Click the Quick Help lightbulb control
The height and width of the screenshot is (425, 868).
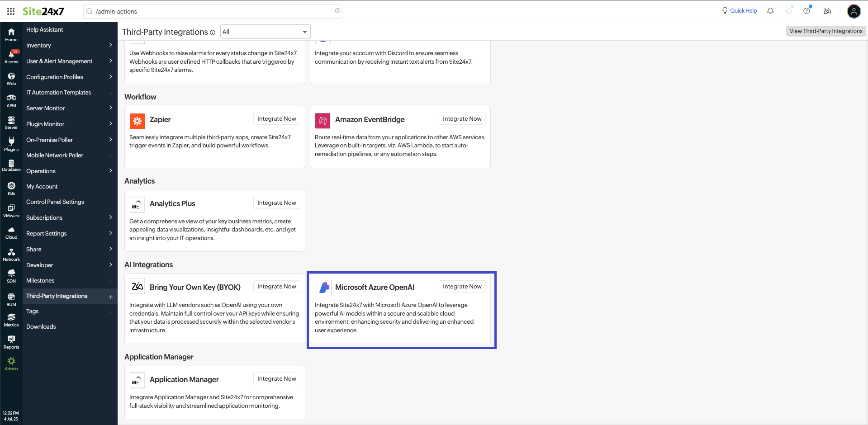pyautogui.click(x=739, y=10)
